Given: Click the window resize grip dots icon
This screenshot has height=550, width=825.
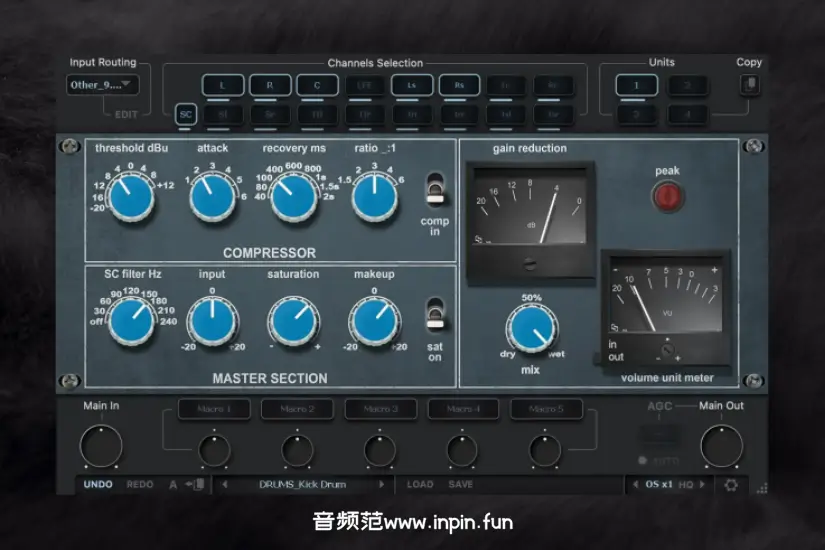Looking at the screenshot, I should coord(762,488).
